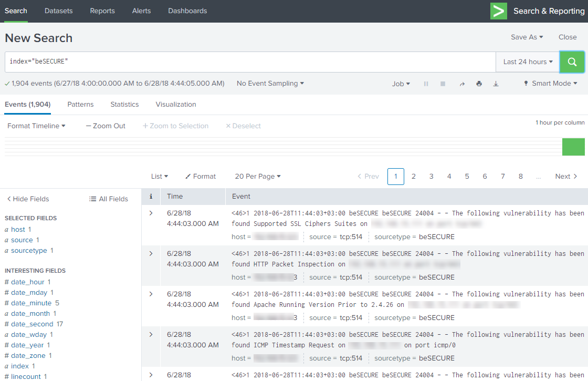Go to results page 6
This screenshot has height=381, width=588.
click(485, 177)
